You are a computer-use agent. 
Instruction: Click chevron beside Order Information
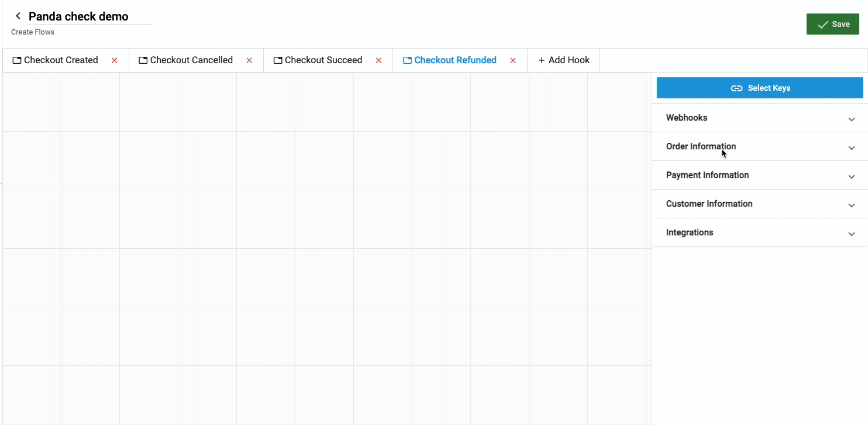[x=852, y=148]
